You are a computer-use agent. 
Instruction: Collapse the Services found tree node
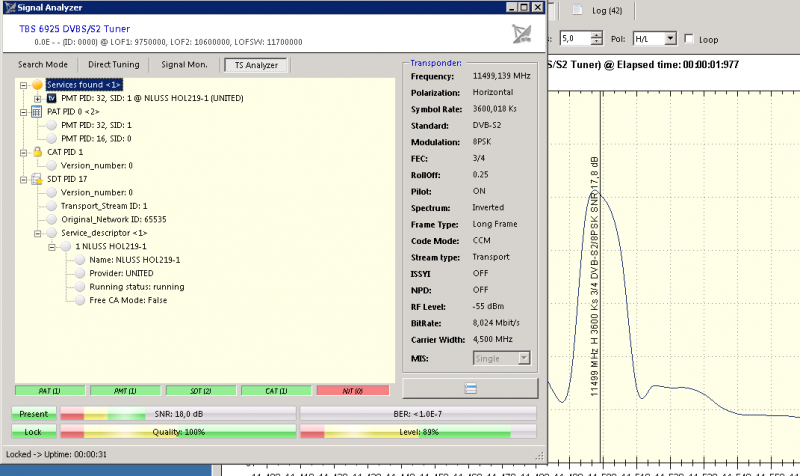click(23, 85)
